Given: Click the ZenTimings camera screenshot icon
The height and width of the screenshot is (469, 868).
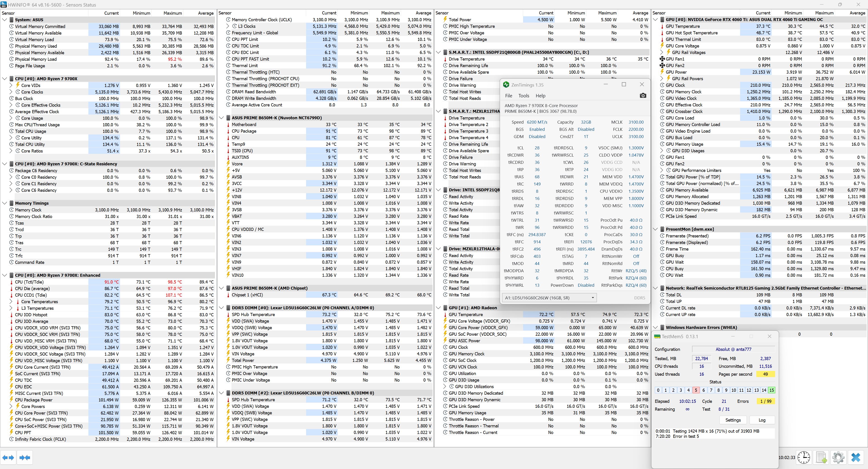Looking at the screenshot, I should [x=643, y=96].
